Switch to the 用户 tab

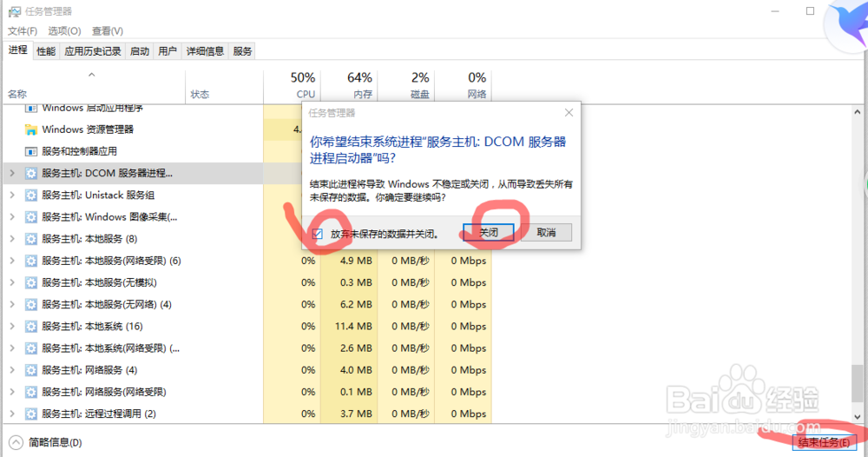click(168, 51)
